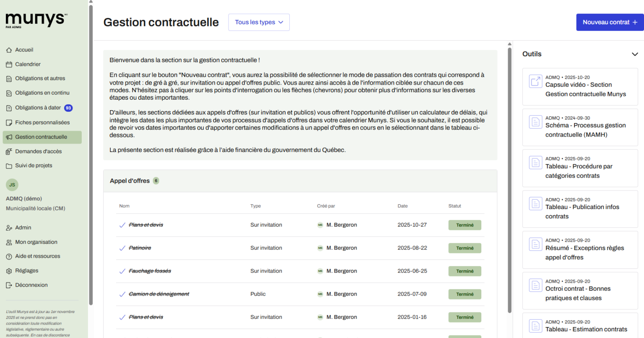The image size is (644, 338).
Task: Open the Capsule vidéo external link icon
Action: [x=535, y=81]
